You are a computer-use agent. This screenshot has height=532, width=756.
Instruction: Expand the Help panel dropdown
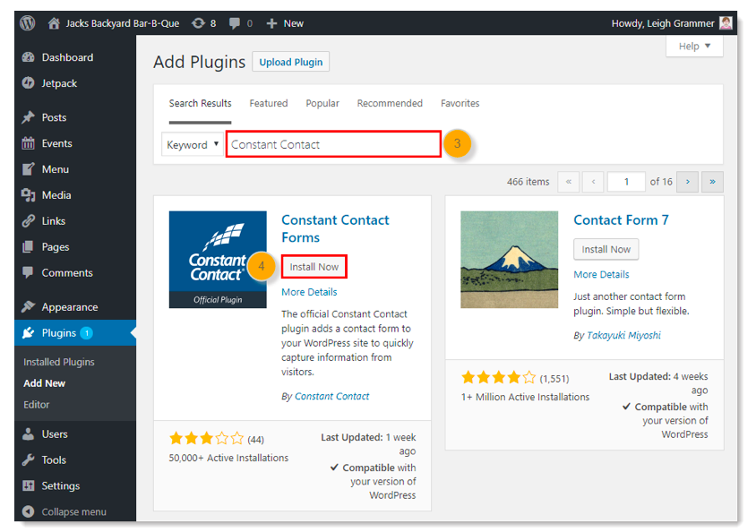[694, 47]
